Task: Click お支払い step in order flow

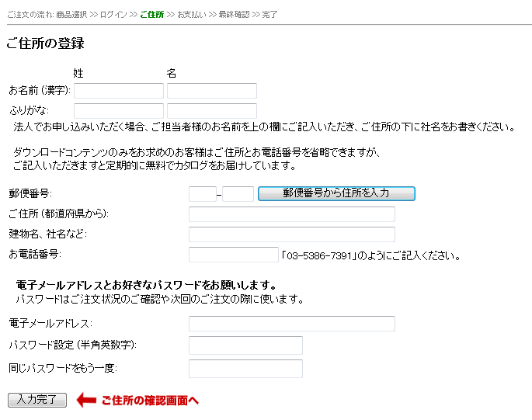Action: [191, 15]
